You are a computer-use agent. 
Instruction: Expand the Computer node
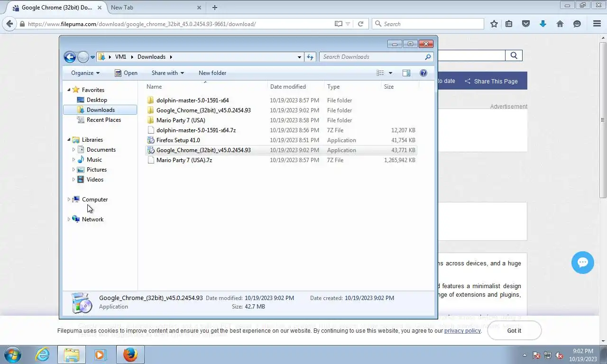click(69, 200)
